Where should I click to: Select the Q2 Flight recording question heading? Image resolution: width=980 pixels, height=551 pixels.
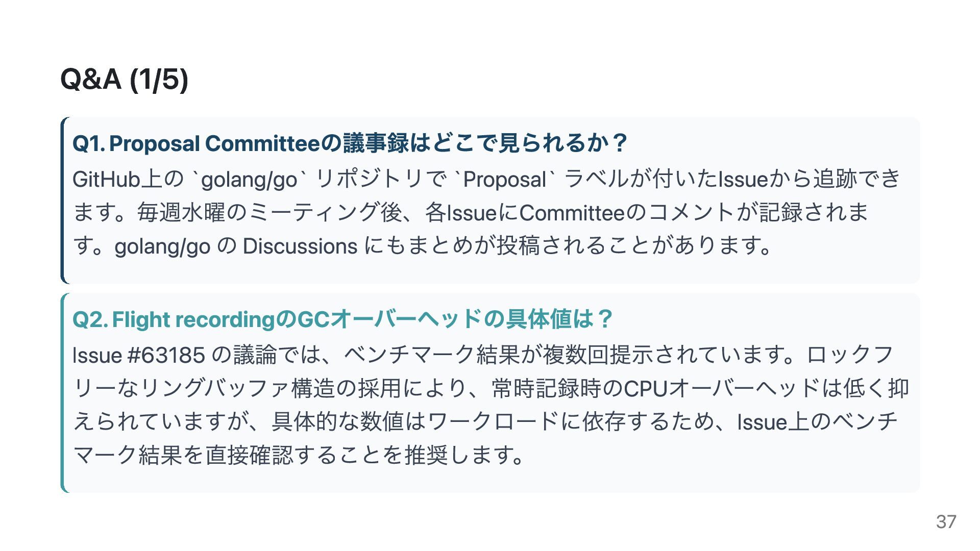(x=342, y=319)
